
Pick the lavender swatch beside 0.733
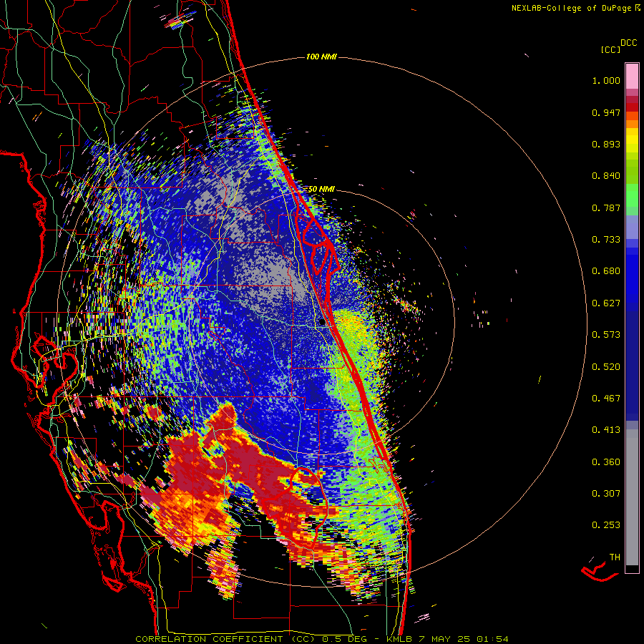[x=632, y=227]
